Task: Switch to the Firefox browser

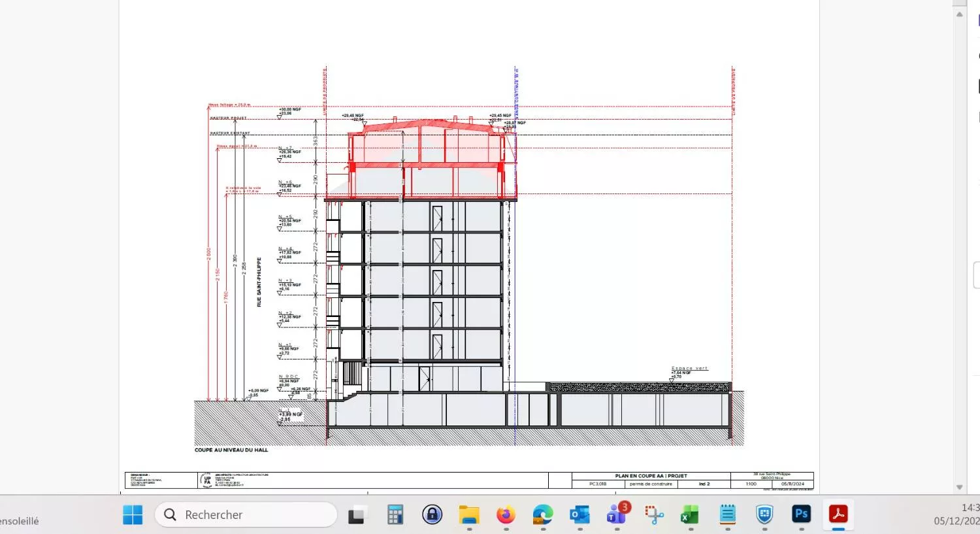Action: [506, 515]
